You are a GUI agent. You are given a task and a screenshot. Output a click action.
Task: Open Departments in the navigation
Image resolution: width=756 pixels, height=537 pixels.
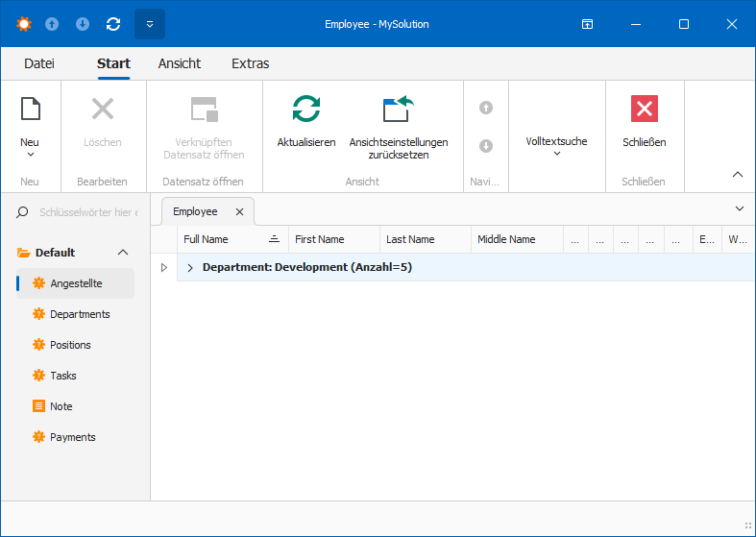coord(75,314)
